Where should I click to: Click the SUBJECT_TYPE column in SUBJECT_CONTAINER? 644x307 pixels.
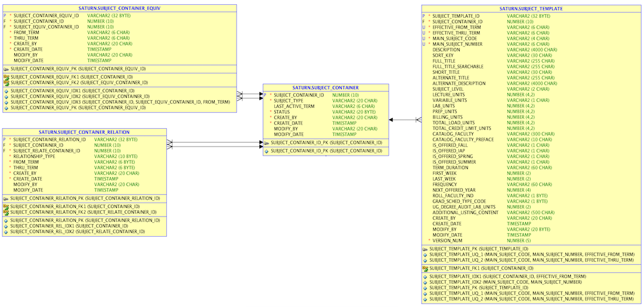coord(289,101)
